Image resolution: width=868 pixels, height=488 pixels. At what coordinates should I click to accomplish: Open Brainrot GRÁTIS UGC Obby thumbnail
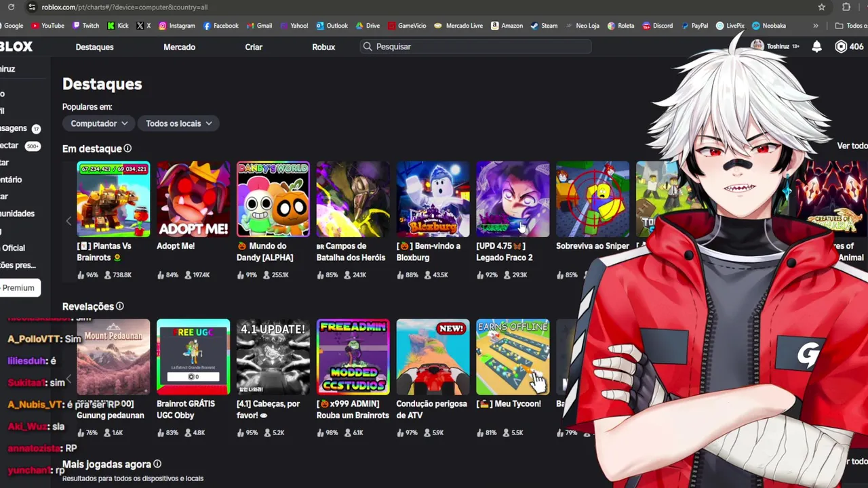(193, 357)
